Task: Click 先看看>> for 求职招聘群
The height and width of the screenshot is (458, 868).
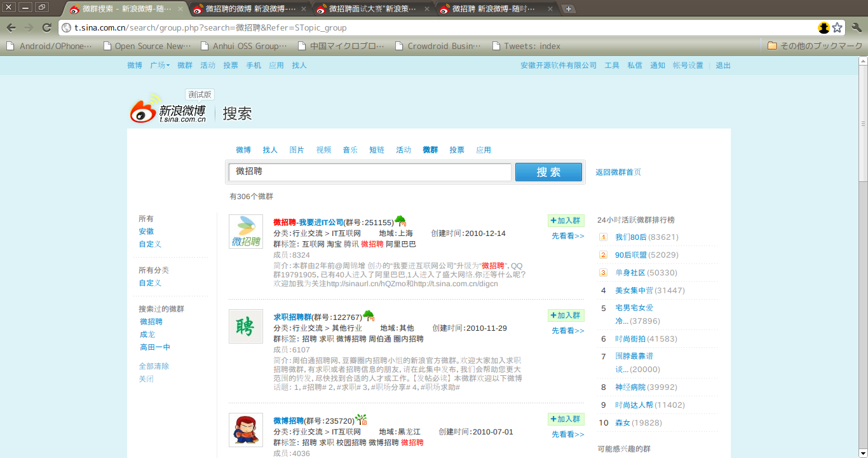Action: 568,331
